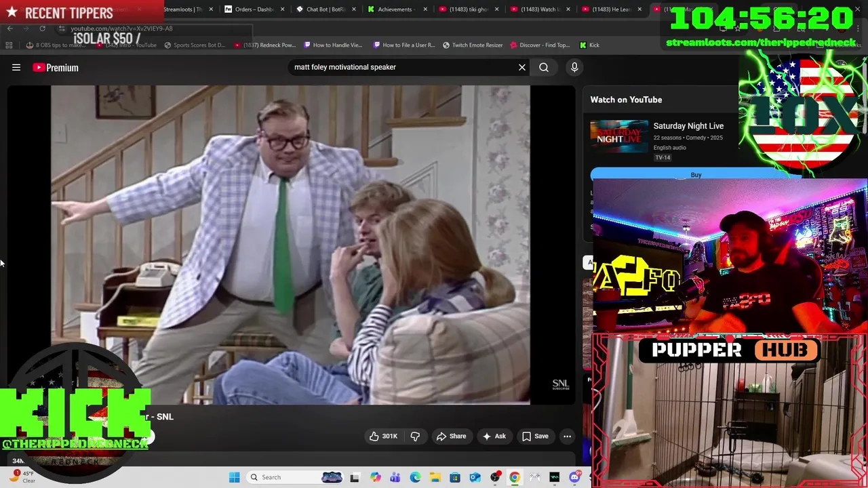Switch to the Chat Bot BotRix tab
868x488 pixels.
pyautogui.click(x=325, y=9)
